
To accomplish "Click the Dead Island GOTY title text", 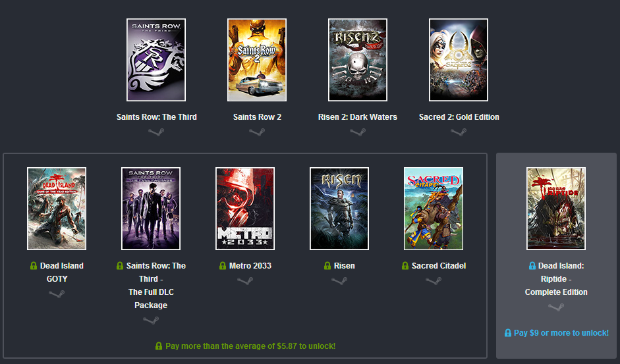I will (x=61, y=272).
